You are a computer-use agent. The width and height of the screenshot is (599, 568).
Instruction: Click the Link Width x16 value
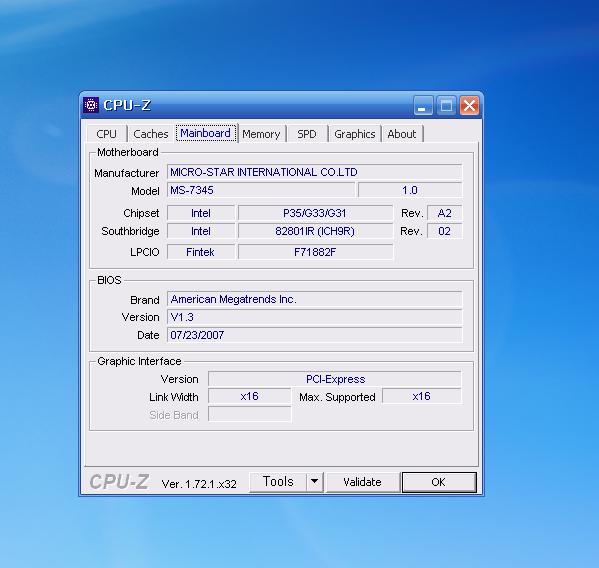249,396
